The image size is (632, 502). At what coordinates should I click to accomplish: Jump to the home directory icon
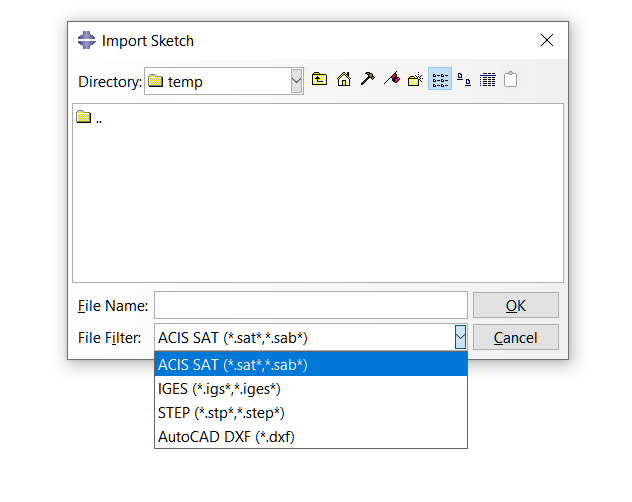click(x=344, y=79)
